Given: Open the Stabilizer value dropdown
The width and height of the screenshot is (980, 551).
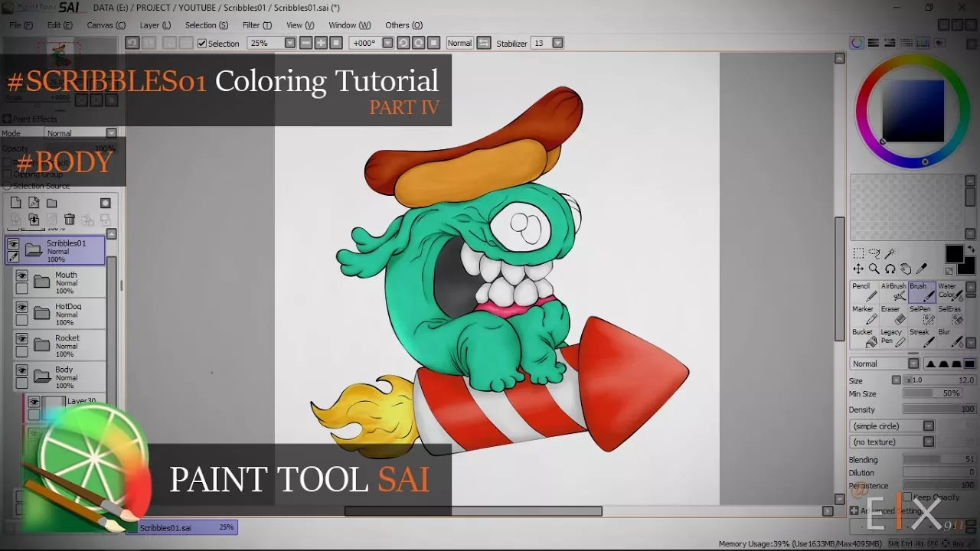Looking at the screenshot, I should coord(557,43).
